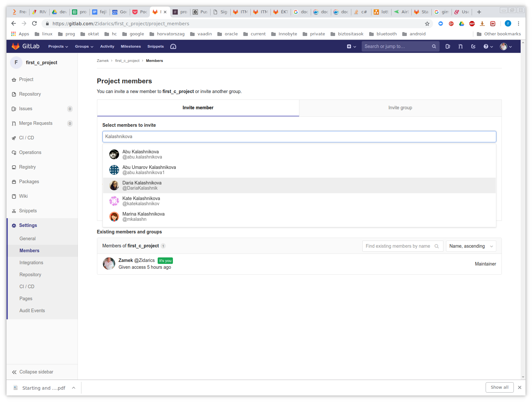Open CI / CD in the sidebar
532x402 pixels.
[x=27, y=138]
